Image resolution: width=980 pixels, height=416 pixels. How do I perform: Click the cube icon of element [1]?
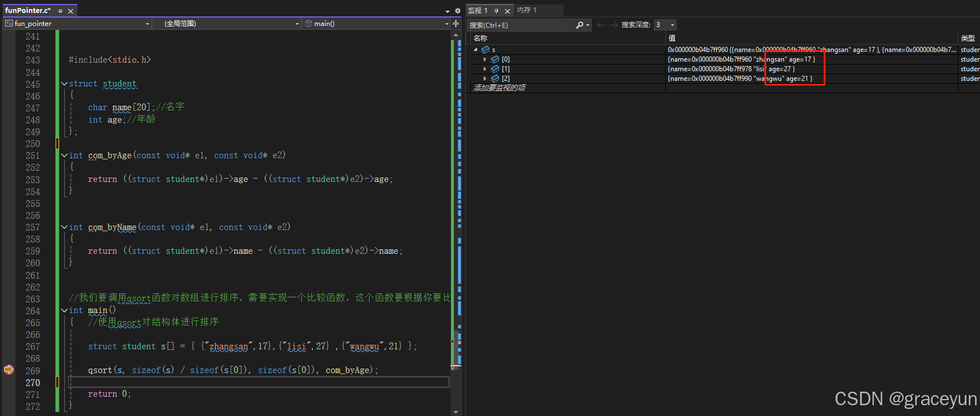point(495,69)
